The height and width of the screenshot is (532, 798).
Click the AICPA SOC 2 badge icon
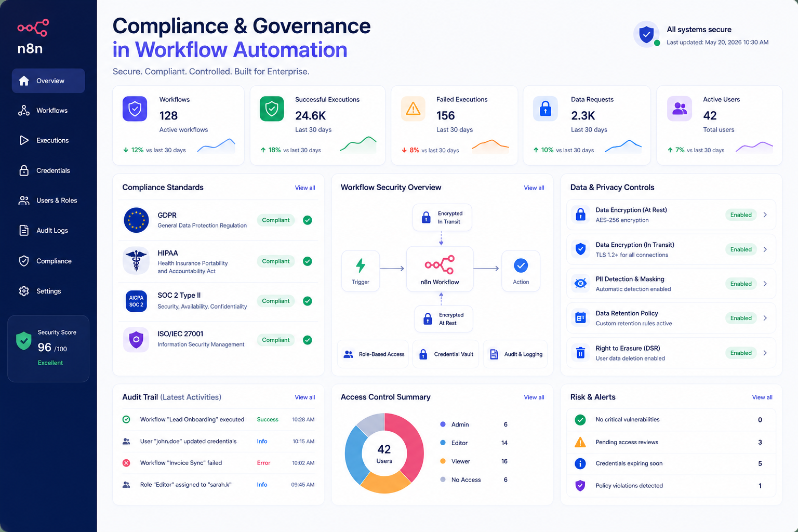[136, 301]
